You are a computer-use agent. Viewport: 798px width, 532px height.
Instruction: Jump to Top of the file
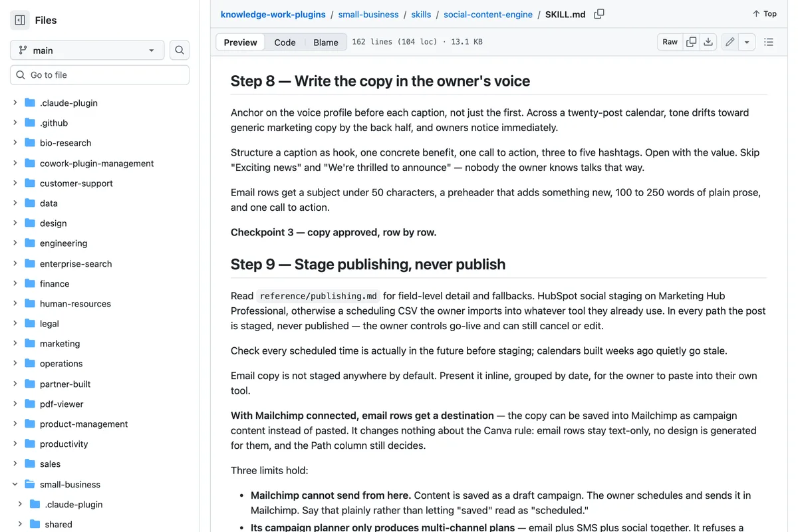coord(765,14)
